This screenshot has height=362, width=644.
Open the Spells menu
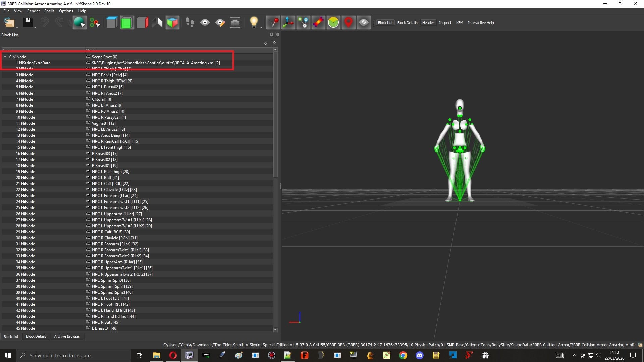point(49,11)
